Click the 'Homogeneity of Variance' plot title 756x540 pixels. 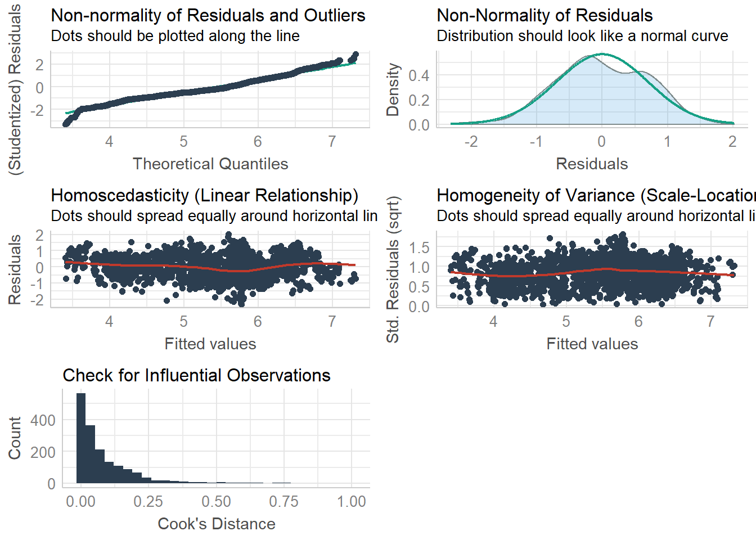[x=595, y=195]
